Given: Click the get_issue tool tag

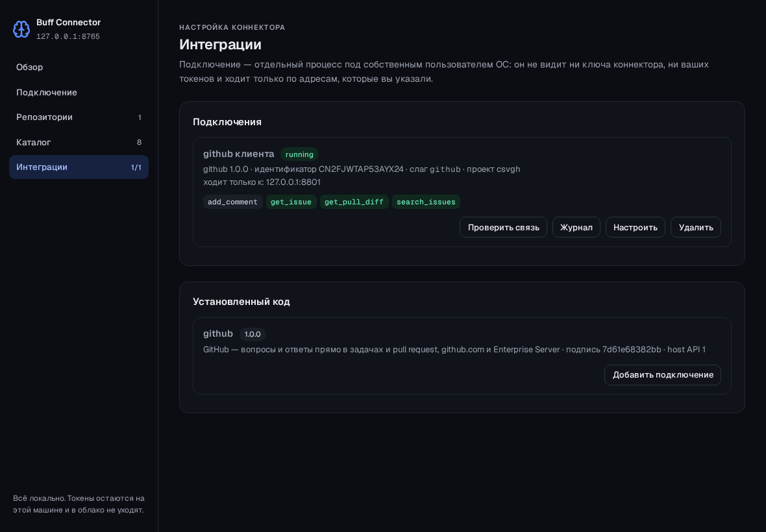Looking at the screenshot, I should [x=291, y=202].
